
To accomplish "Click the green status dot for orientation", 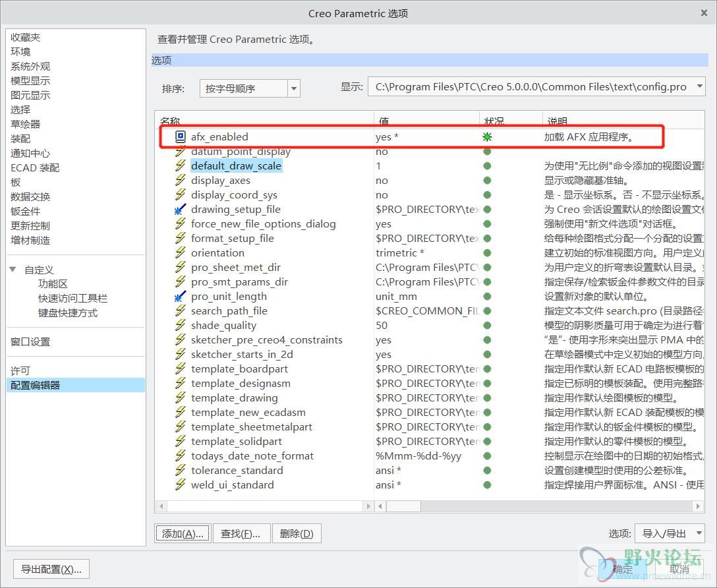I will tap(488, 253).
